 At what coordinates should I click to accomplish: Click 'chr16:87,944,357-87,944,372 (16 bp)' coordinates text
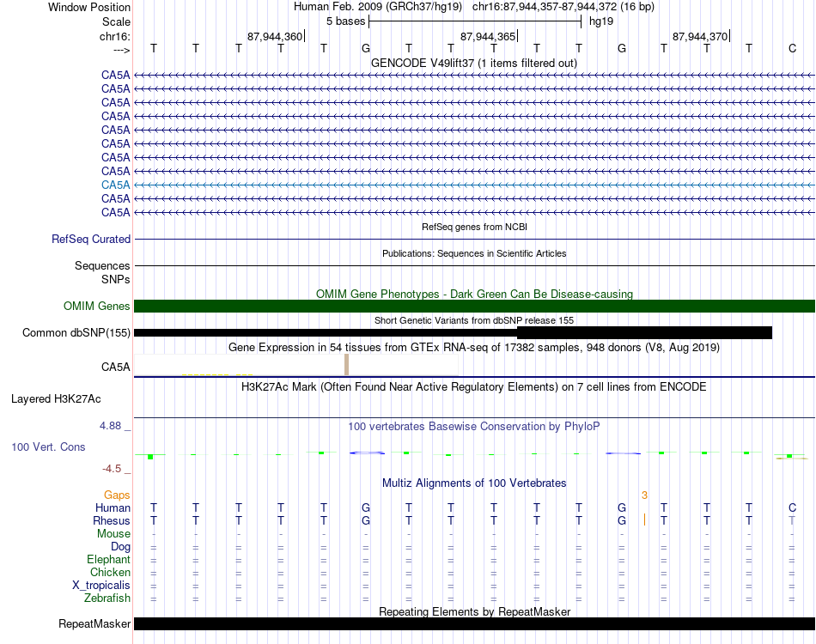click(563, 7)
